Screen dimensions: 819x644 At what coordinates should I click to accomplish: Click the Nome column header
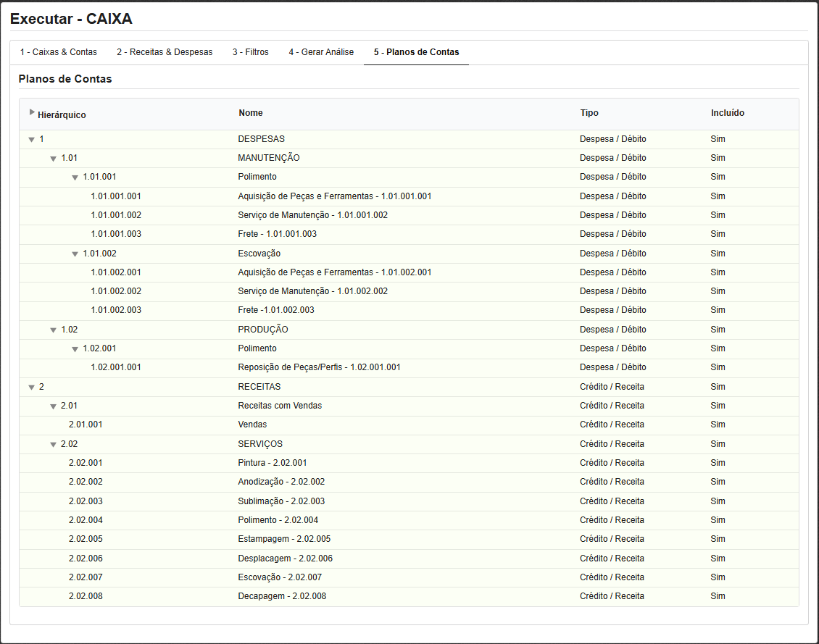coord(251,113)
